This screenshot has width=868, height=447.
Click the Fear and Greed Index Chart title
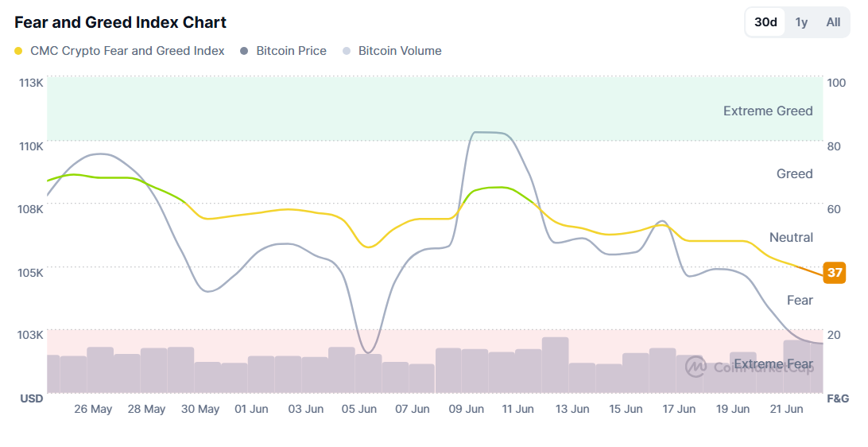[x=120, y=22]
